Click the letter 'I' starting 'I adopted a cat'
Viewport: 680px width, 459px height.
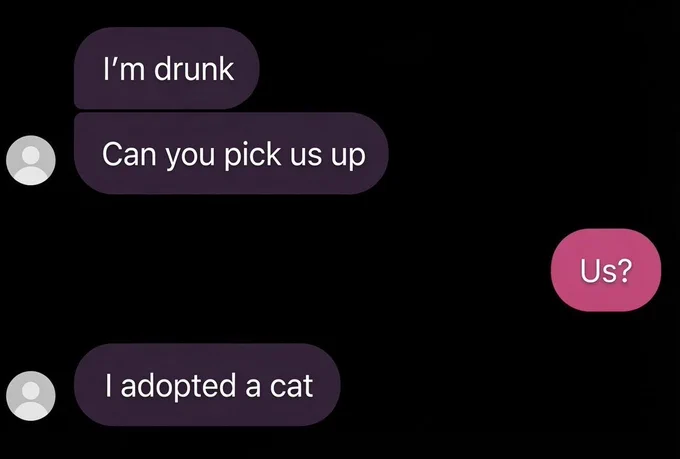click(x=108, y=385)
